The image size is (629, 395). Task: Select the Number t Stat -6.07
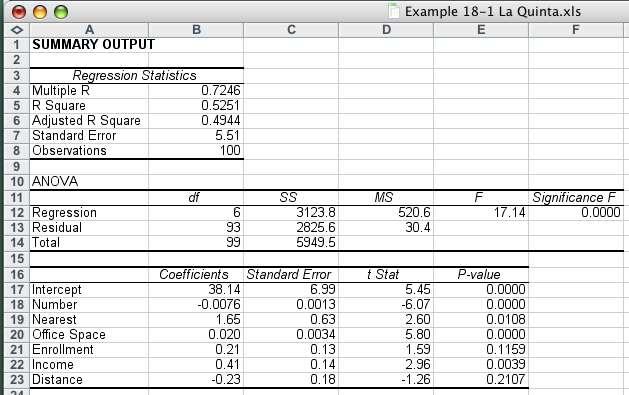coord(386,305)
